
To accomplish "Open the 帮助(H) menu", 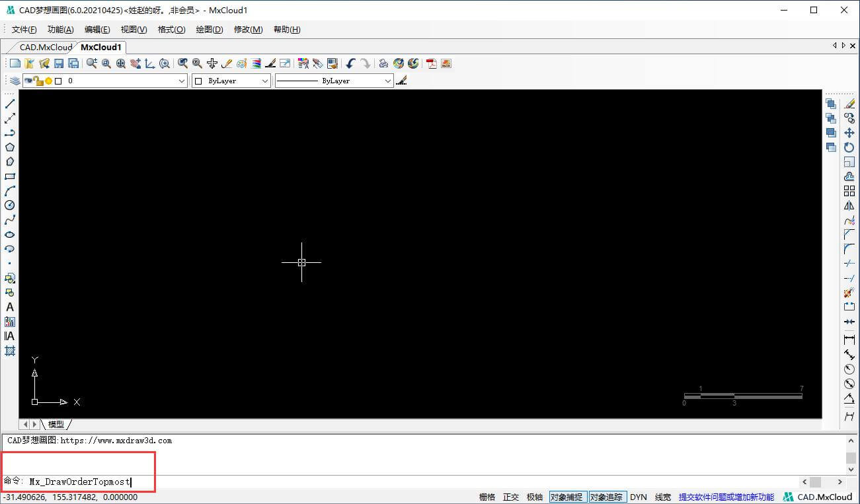I will 287,30.
